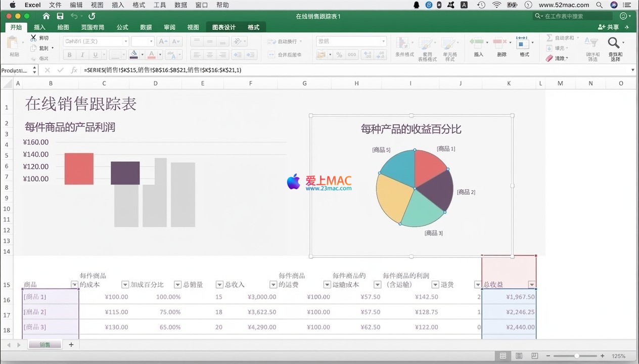This screenshot has height=364, width=639.
Task: Click the Save icon in title bar
Action: click(60, 16)
